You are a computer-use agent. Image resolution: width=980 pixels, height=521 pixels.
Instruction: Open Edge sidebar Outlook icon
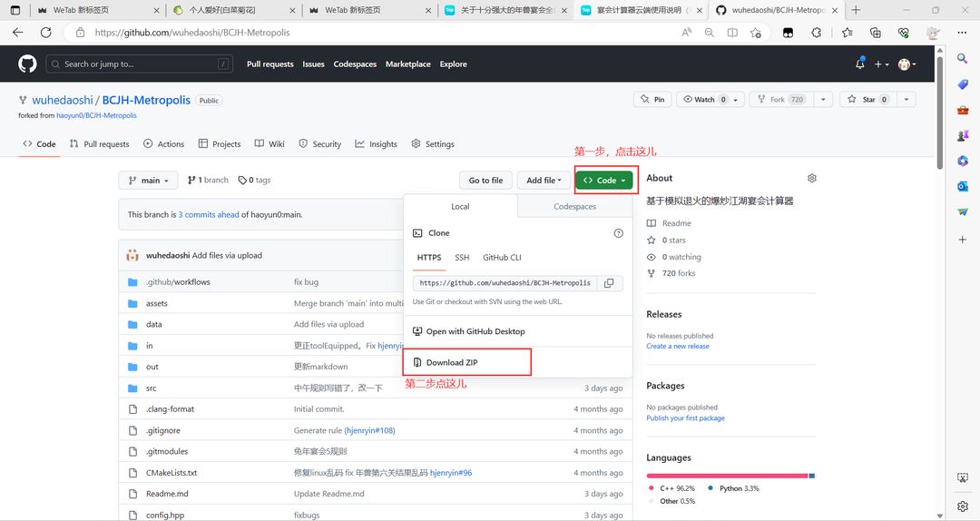point(963,186)
